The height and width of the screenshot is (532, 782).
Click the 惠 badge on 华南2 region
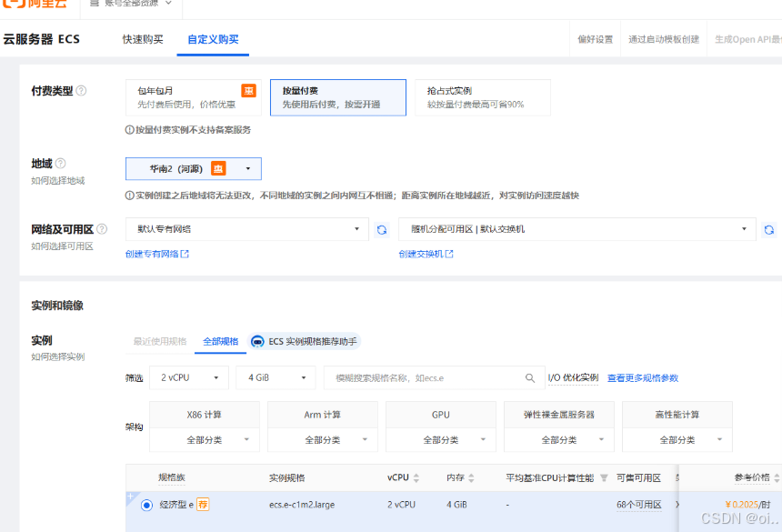[218, 168]
